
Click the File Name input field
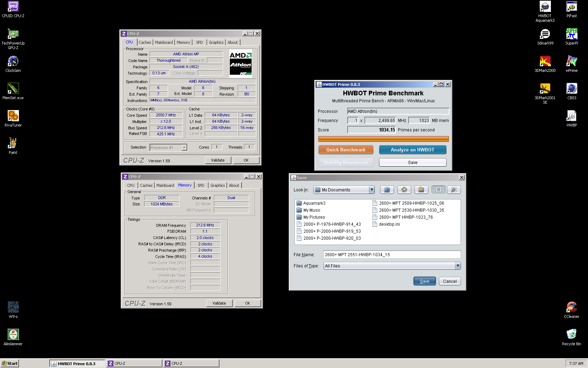tap(392, 254)
